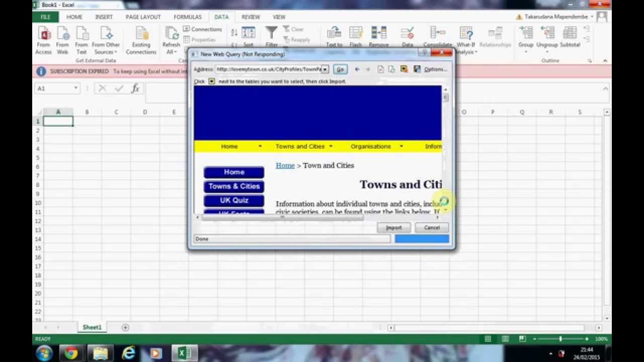Open Google Chrome from the taskbar
The width and height of the screenshot is (644, 362).
[x=71, y=353]
